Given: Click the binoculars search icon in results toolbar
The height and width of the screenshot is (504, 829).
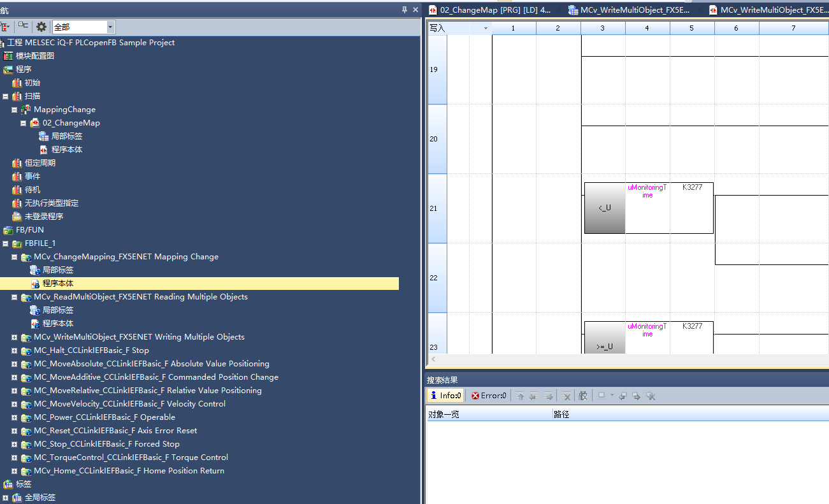Looking at the screenshot, I should 582,396.
